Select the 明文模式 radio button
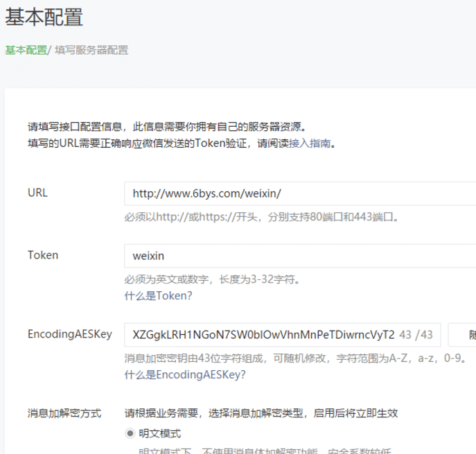Viewport: 476px width, 454px height. click(130, 433)
